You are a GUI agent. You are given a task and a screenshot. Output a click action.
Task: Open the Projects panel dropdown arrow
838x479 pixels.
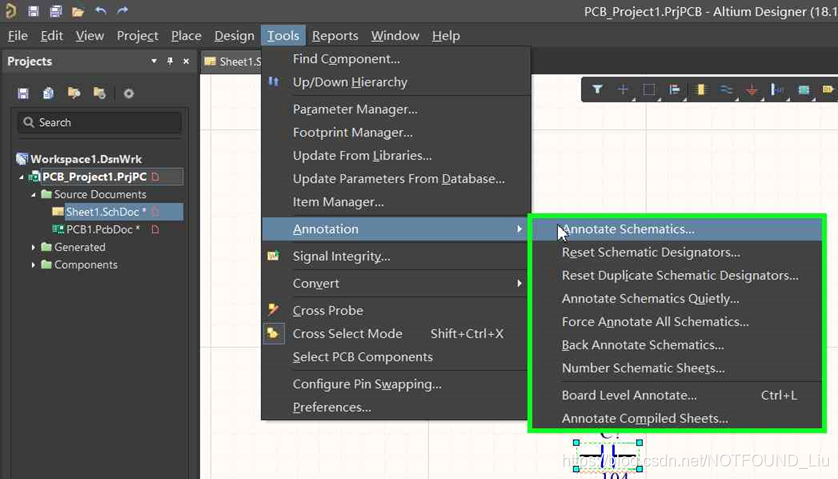154,61
